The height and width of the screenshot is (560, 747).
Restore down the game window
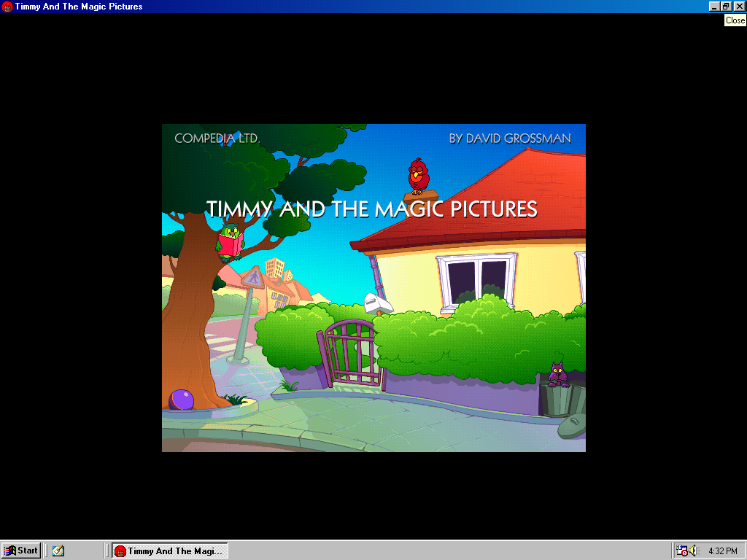[x=726, y=6]
